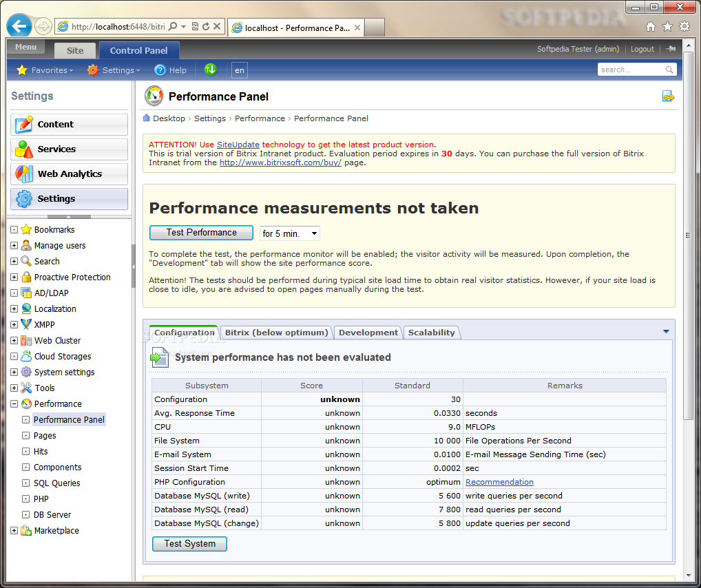This screenshot has height=588, width=701.
Task: Open browser favorites star icon
Action: pos(667,27)
